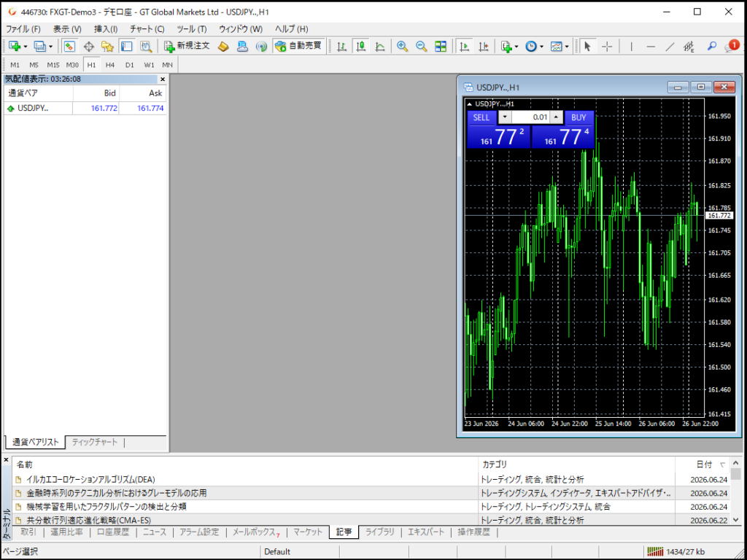Select the crosshair cursor tool

click(x=607, y=46)
